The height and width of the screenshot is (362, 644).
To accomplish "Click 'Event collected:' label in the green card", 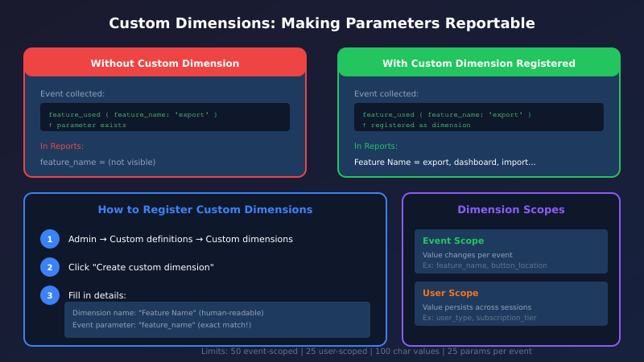I will (x=386, y=94).
